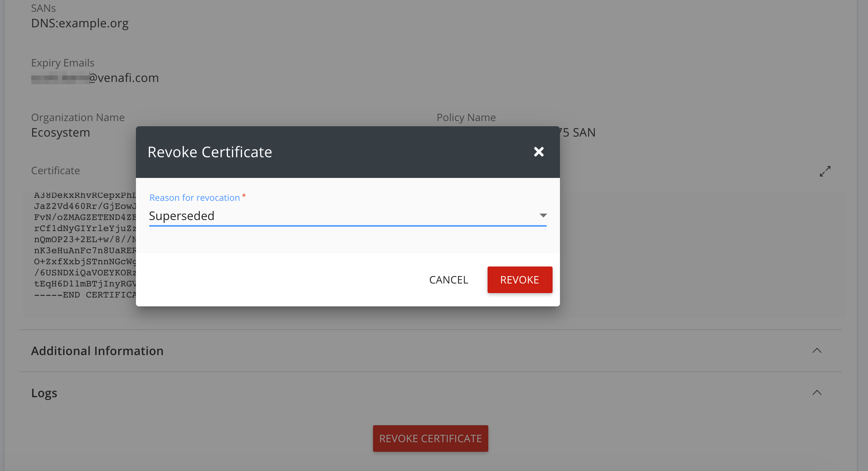868x471 pixels.
Task: Collapse the Additional Information section chevron
Action: click(x=817, y=351)
